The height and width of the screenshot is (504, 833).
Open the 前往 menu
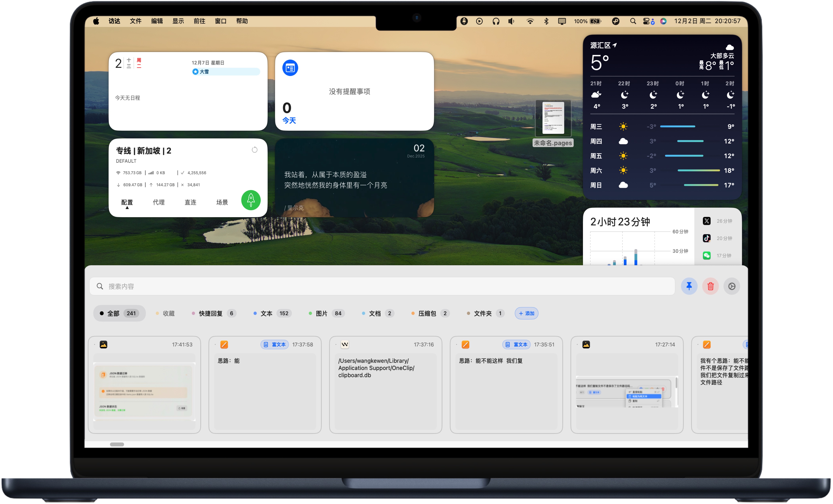(199, 21)
